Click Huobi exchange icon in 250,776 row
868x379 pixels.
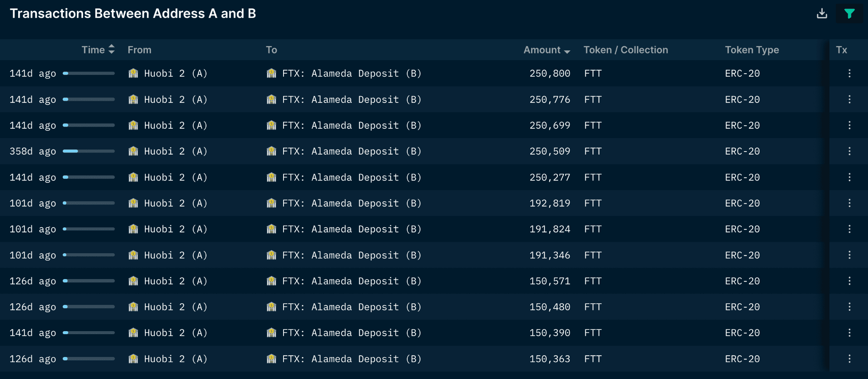[133, 100]
